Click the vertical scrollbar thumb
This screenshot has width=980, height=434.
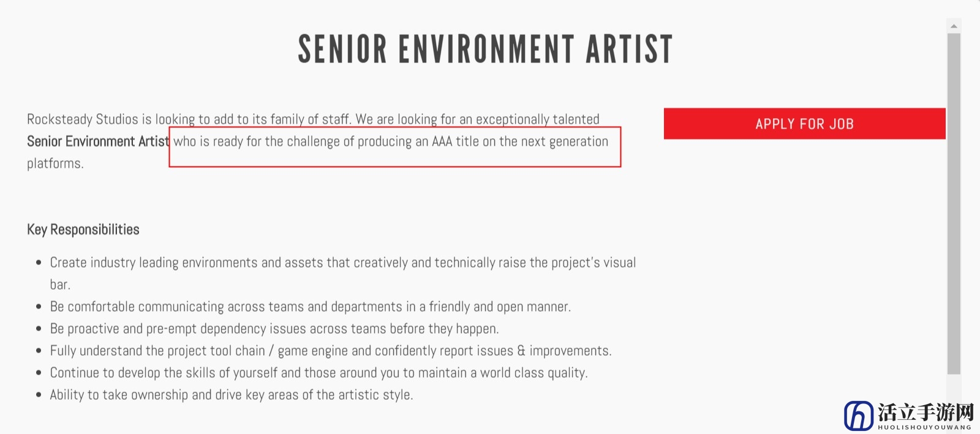[x=954, y=203]
